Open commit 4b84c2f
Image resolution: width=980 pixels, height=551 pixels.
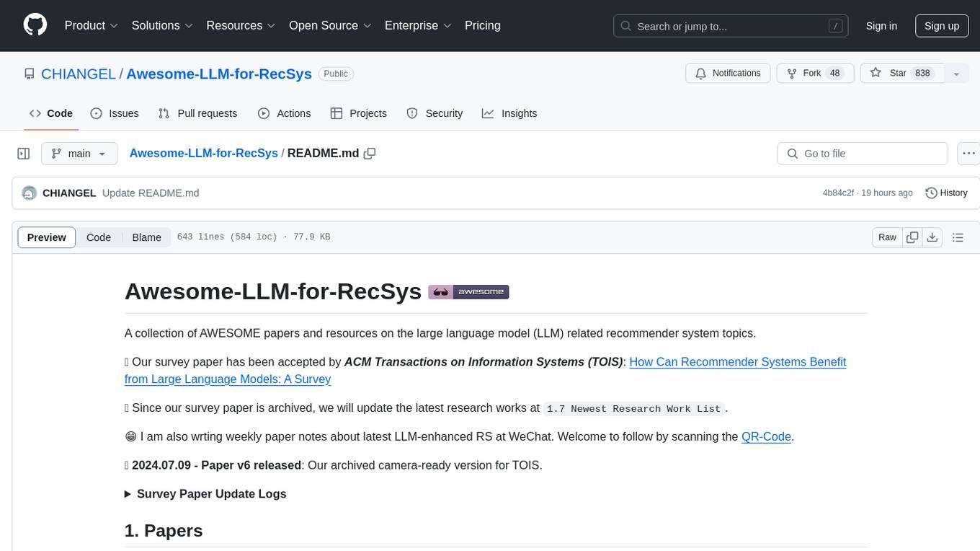point(838,193)
